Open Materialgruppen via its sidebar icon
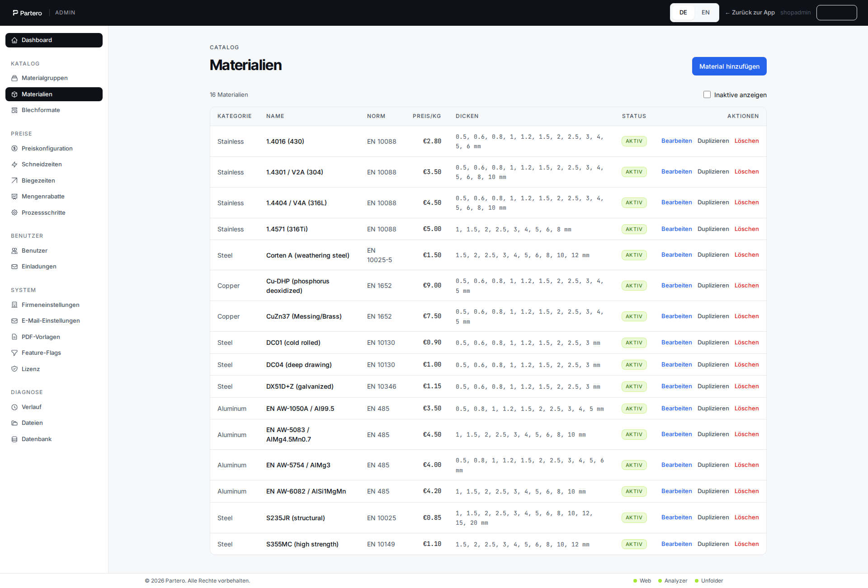The height and width of the screenshot is (588, 868). coord(14,78)
